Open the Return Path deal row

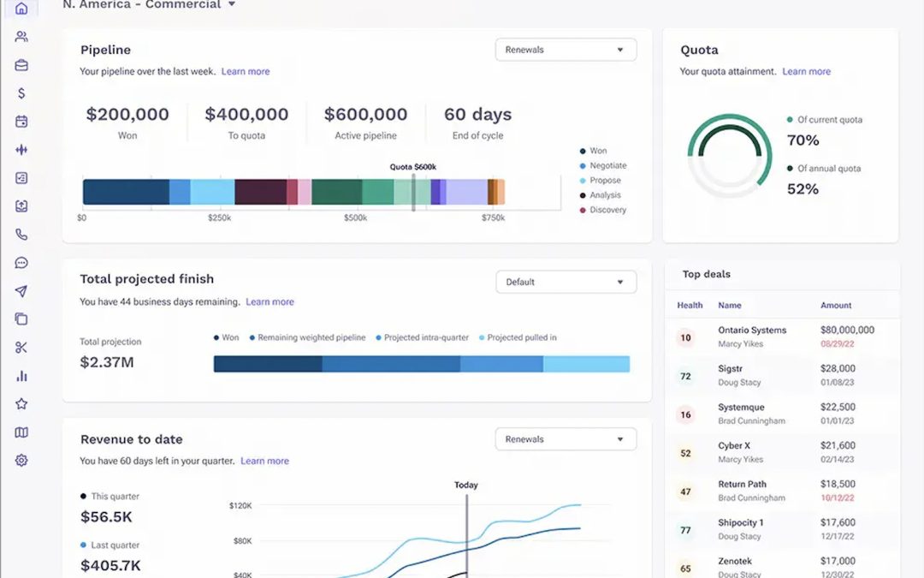(782, 492)
